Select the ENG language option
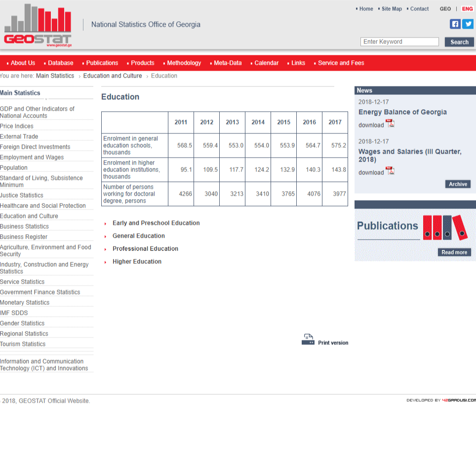476x461 pixels. pos(467,9)
